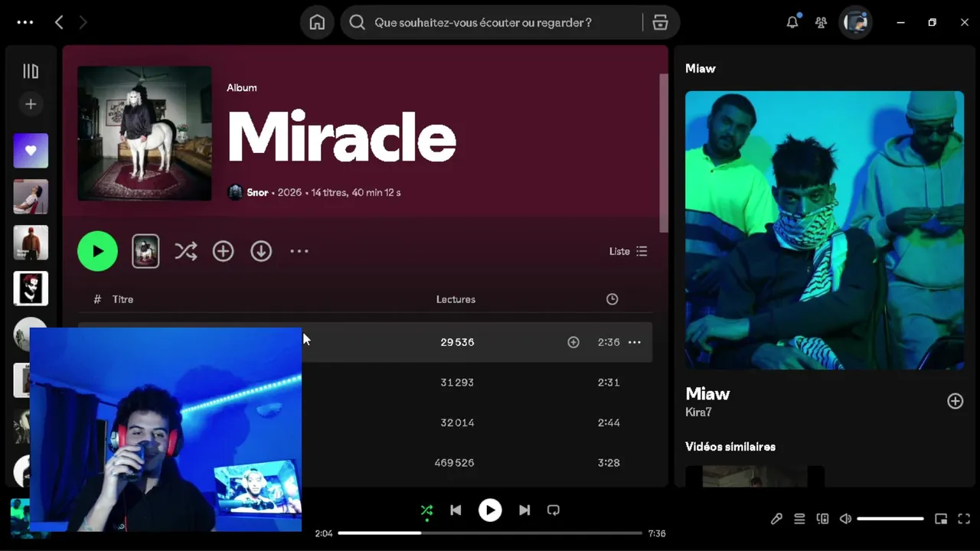This screenshot has width=980, height=551.
Task: Toggle repeat mode
Action: 554,510
